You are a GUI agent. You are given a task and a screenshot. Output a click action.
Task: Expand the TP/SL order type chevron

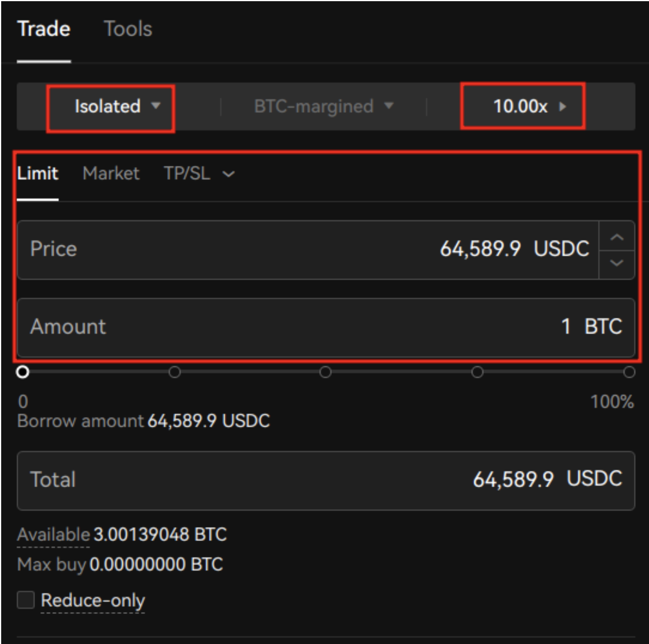[229, 174]
